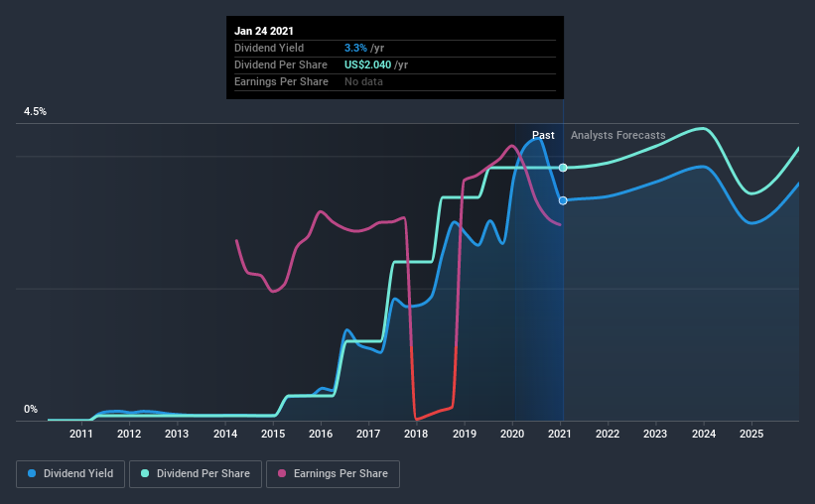Select the Dividend Per Share data point marker

pyautogui.click(x=563, y=168)
